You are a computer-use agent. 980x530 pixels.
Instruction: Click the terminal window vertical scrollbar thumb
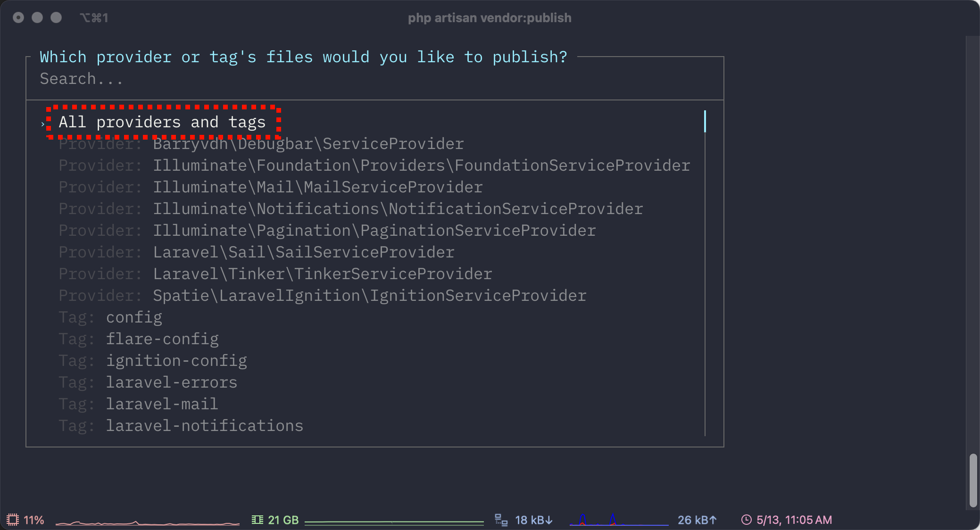pyautogui.click(x=973, y=480)
